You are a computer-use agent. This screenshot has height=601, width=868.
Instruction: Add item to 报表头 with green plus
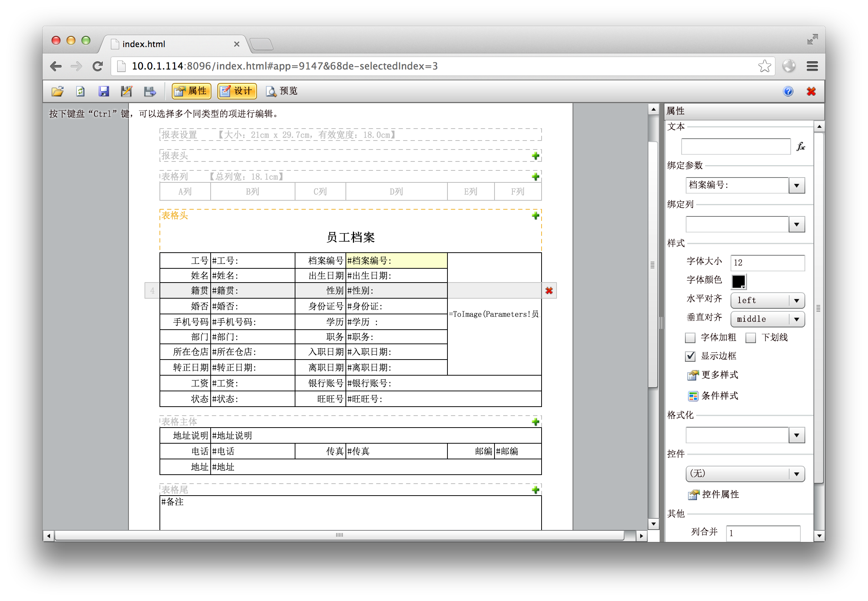click(535, 156)
